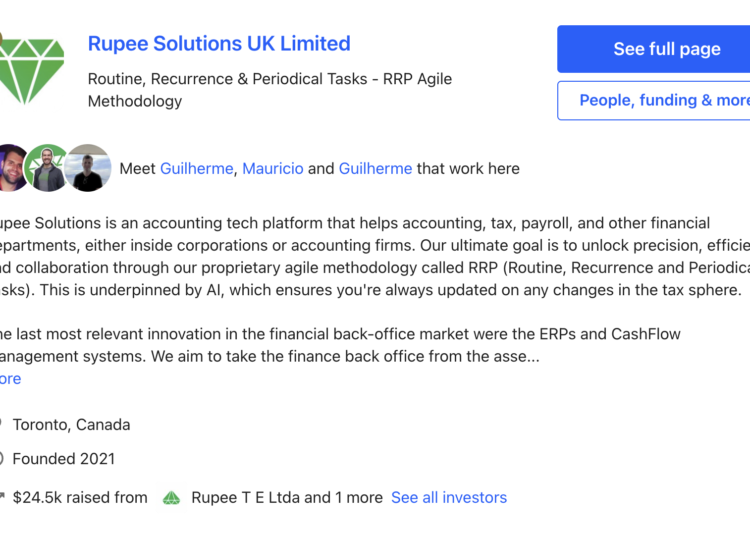Click the small green Rupee investor logo

pyautogui.click(x=171, y=498)
